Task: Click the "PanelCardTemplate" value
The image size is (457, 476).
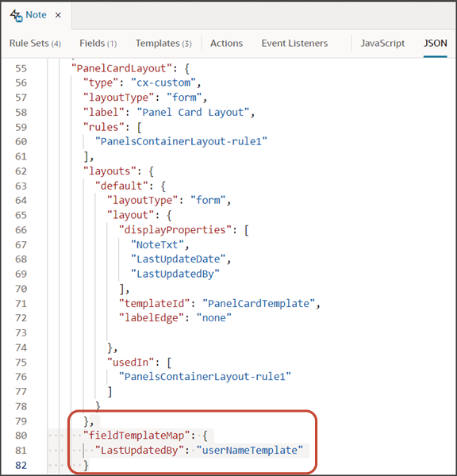Action: [x=259, y=304]
